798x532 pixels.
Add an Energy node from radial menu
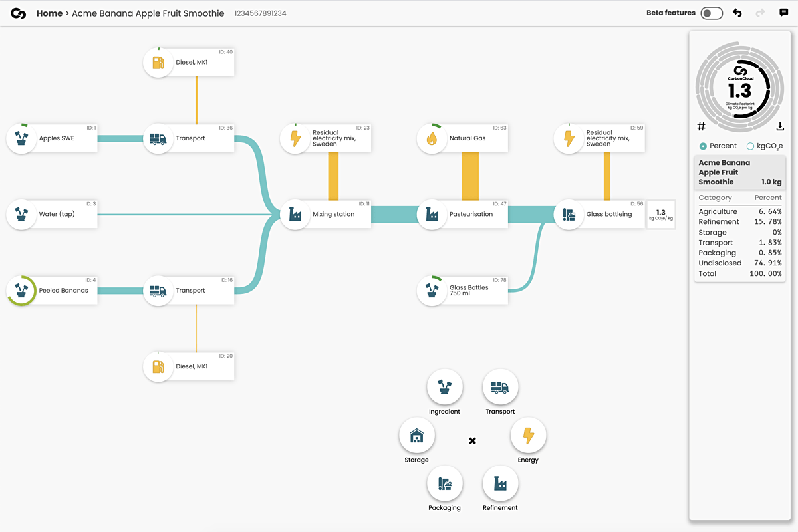[528, 436]
